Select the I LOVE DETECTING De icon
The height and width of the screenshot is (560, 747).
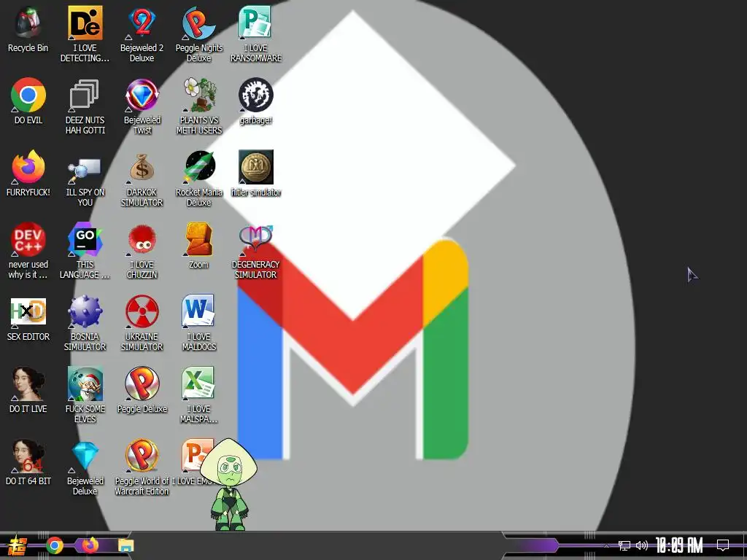pos(85,23)
